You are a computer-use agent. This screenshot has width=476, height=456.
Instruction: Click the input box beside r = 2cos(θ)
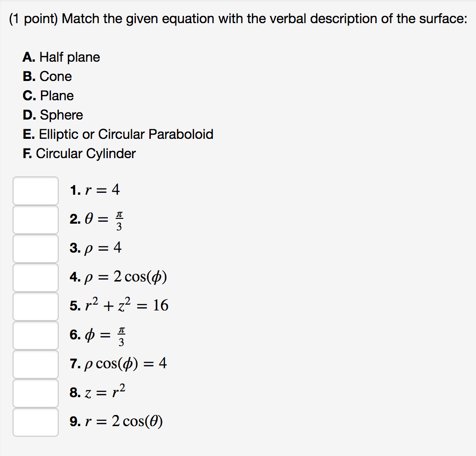[x=35, y=422]
